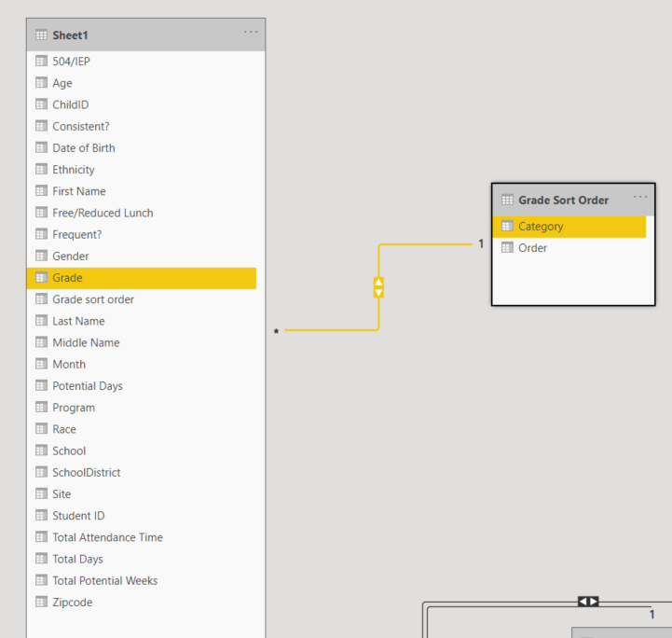672x638 pixels.
Task: Click the column icon next to Zipcode
Action: pos(41,602)
